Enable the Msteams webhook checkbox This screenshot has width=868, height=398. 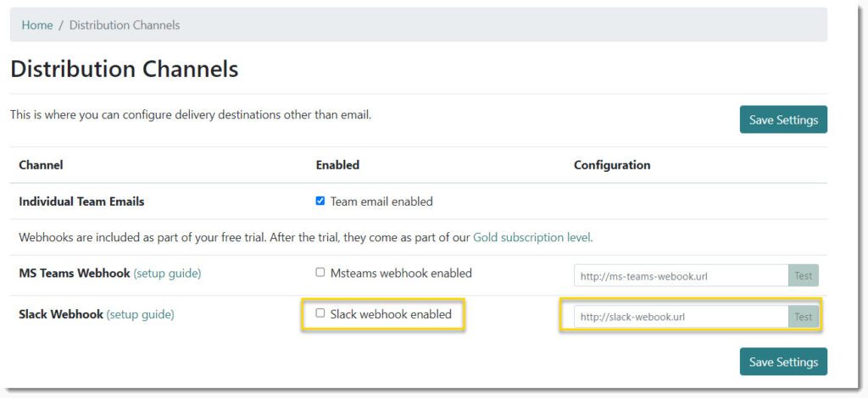(320, 273)
